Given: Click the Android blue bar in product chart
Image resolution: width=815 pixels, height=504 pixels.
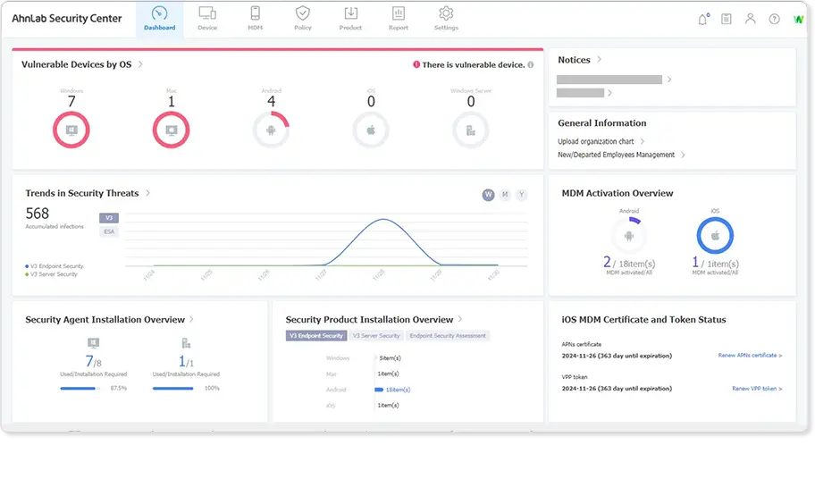Looking at the screenshot, I should tap(379, 390).
